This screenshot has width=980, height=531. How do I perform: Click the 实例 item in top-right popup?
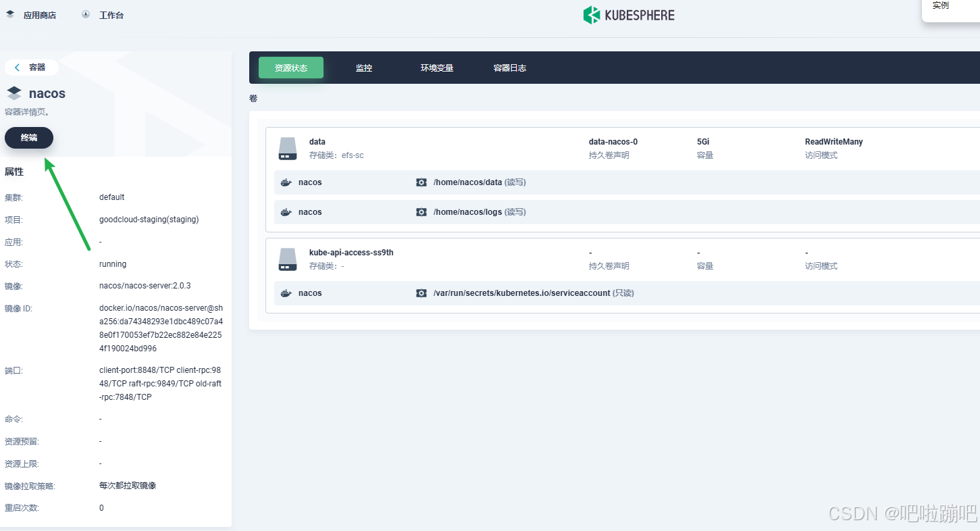pyautogui.click(x=941, y=5)
